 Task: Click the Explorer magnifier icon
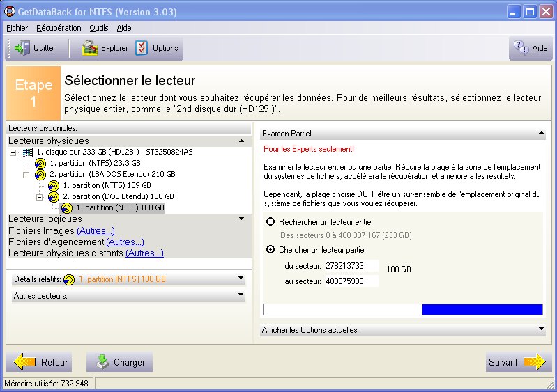click(89, 48)
